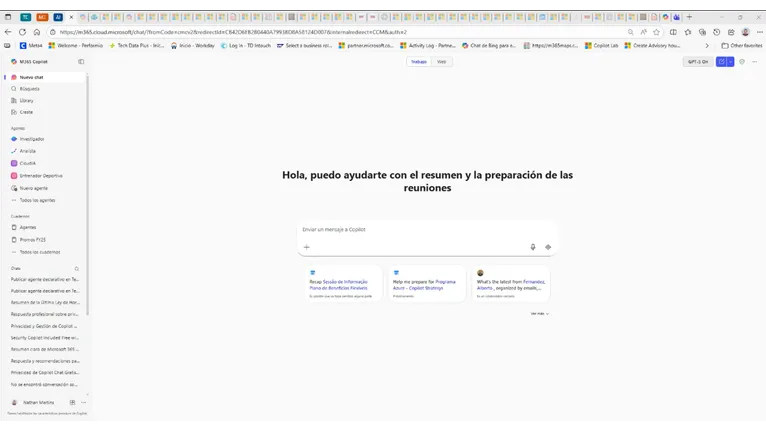Open browser settings and more menu
766x431 pixels.
pyautogui.click(x=760, y=32)
